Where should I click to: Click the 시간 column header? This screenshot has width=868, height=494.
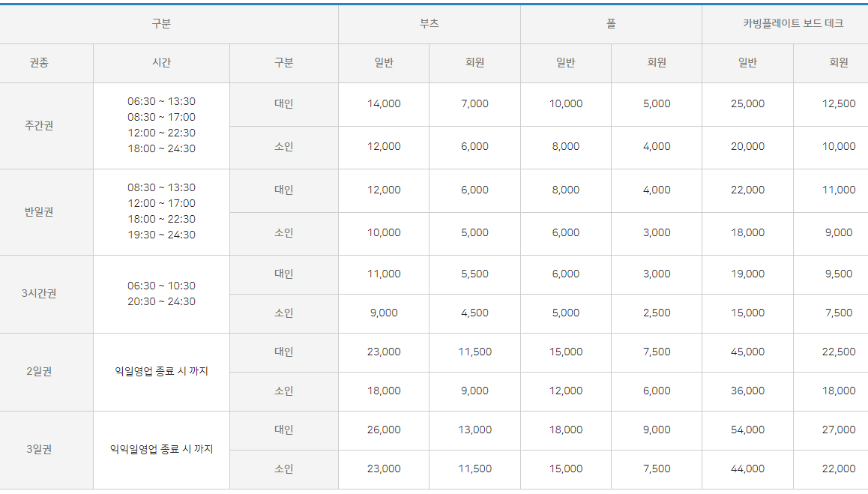(x=162, y=63)
